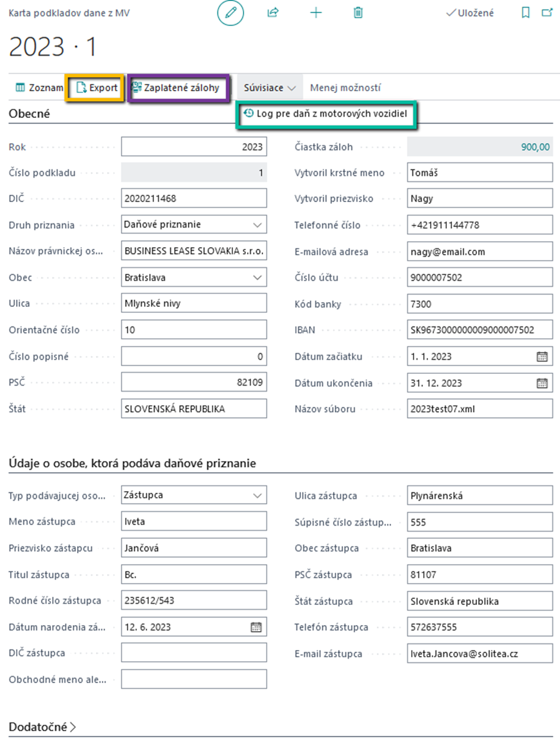Image resolution: width=560 pixels, height=743 pixels.
Task: Click the bookmark icon
Action: 526,13
